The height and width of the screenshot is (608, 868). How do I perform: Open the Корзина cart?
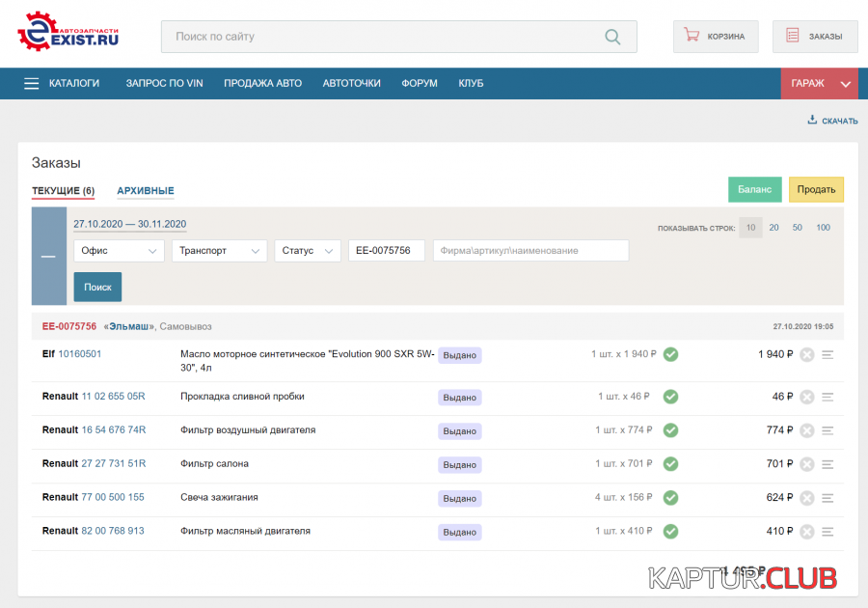point(716,37)
